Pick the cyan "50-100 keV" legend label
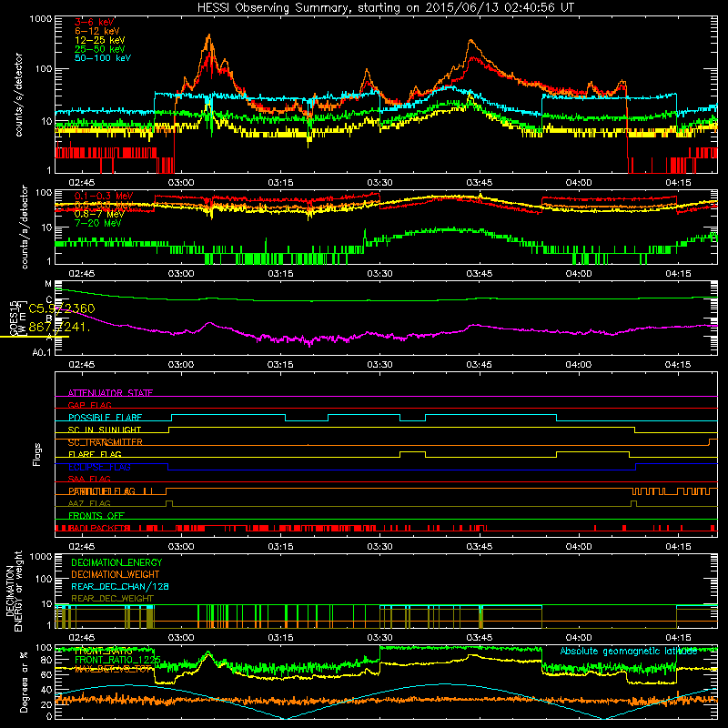This screenshot has width=728, height=728. pyautogui.click(x=103, y=58)
